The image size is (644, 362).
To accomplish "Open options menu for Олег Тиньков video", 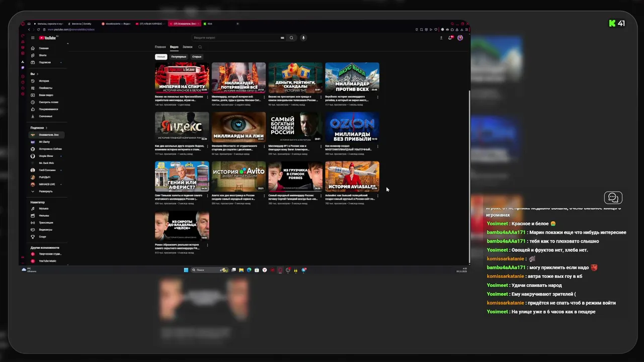I will point(207,196).
